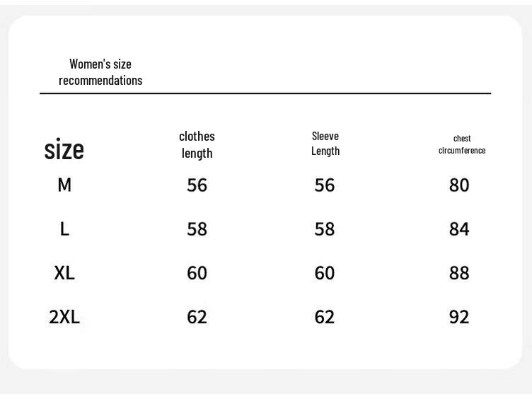Select clothes length value for size 2XL
This screenshot has width=532, height=399.
pos(197,317)
